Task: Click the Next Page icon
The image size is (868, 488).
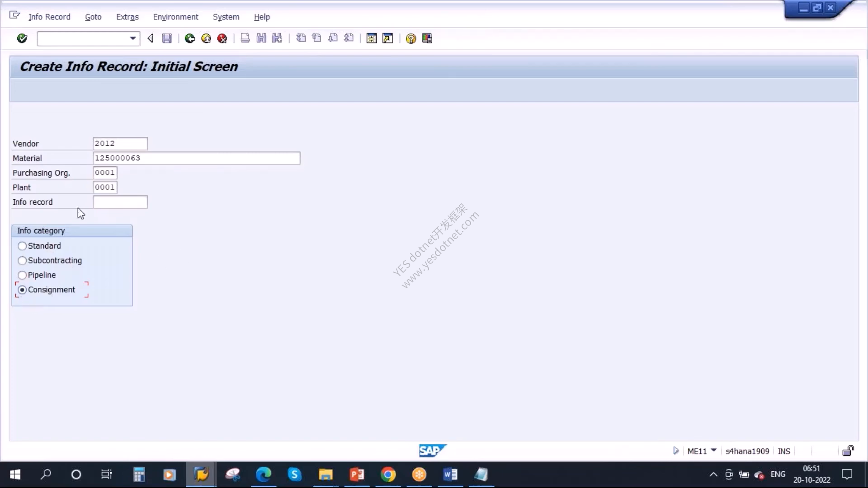Action: click(333, 38)
